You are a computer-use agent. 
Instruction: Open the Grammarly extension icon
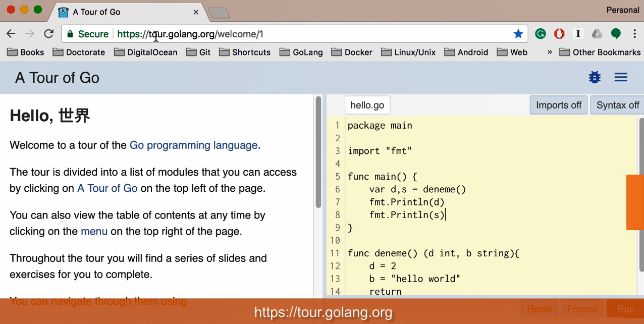[x=541, y=34]
